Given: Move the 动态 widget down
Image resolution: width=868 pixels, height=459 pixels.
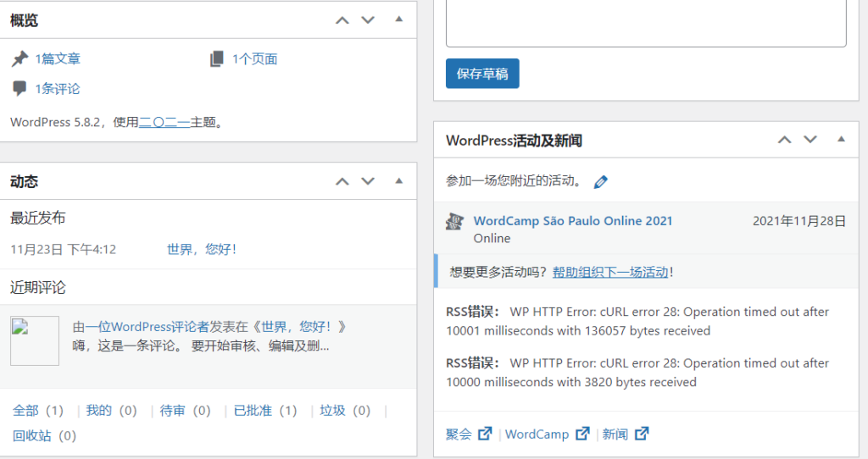Looking at the screenshot, I should tap(368, 181).
